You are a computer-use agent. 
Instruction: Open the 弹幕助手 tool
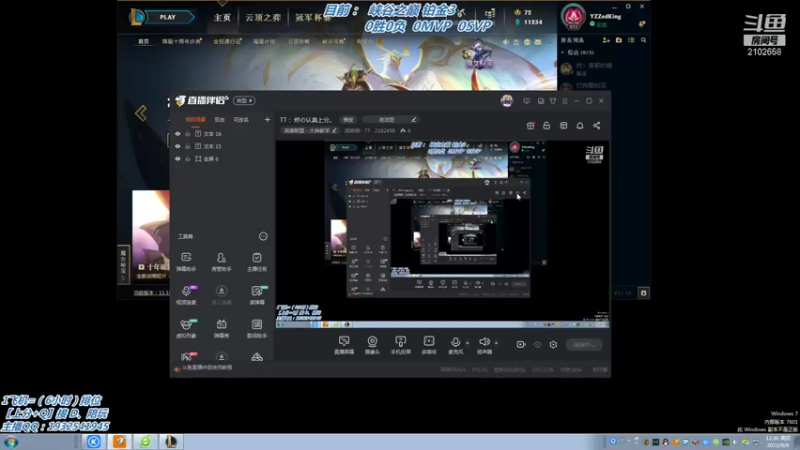tap(186, 262)
